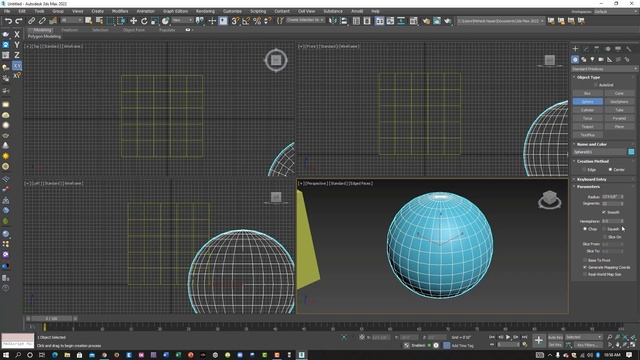640x360 pixels.
Task: Open the Create panel plus tab
Action: pos(575,49)
